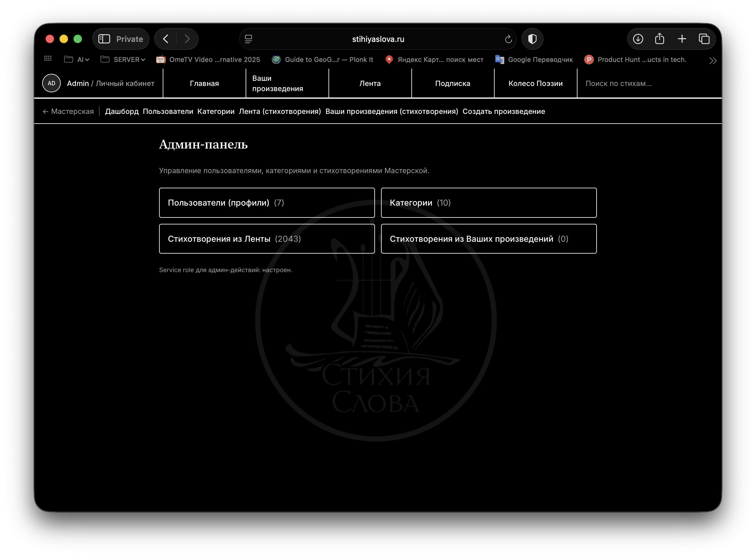
Task: Expand the AI bookmarks folder
Action: (77, 59)
